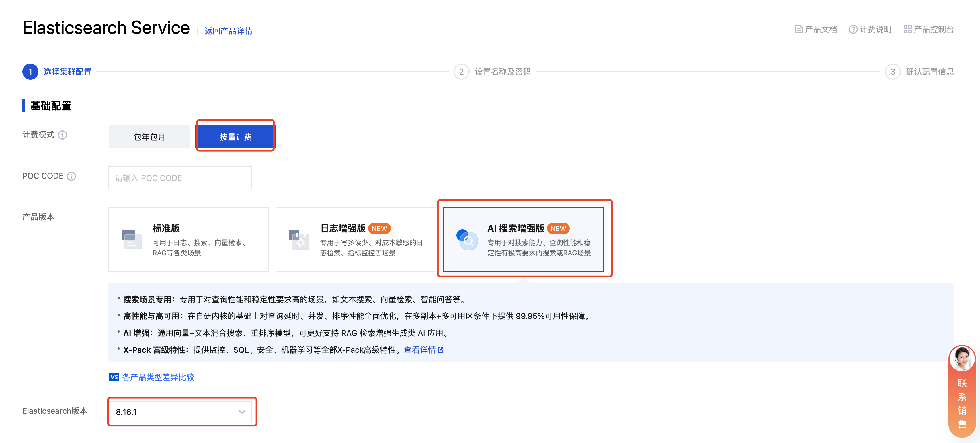Click the external link icon after 查看详情

point(441,350)
